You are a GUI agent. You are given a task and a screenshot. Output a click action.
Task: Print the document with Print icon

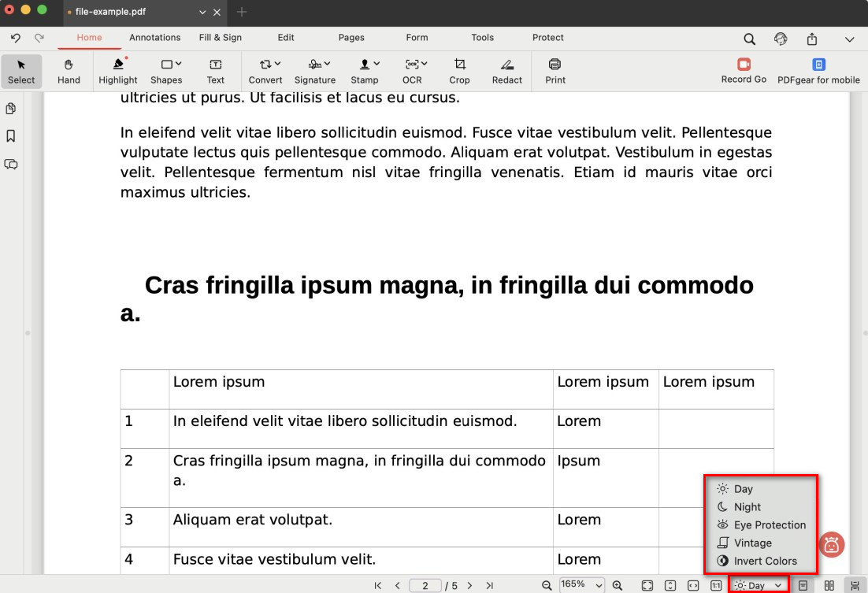coord(555,70)
